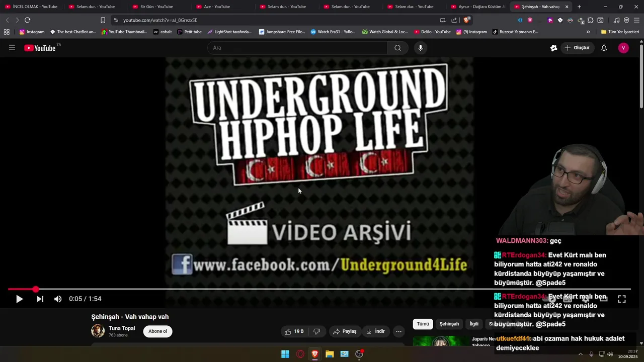This screenshot has width=644, height=362.
Task: Switch to the İNCEL OLMAK browser tab
Action: point(31,7)
